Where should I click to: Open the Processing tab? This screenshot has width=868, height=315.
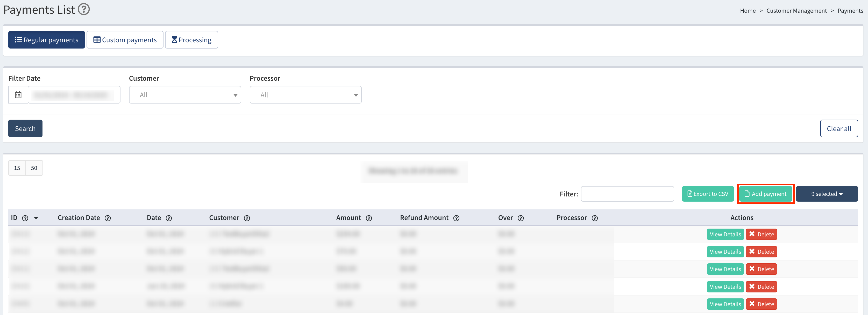pyautogui.click(x=191, y=40)
